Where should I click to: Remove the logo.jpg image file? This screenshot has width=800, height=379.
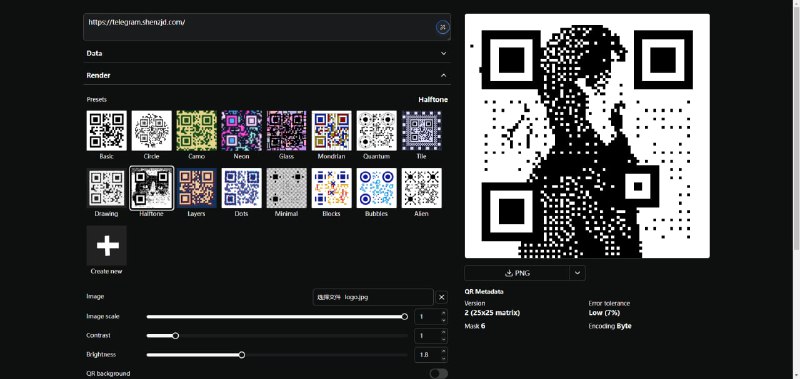442,297
